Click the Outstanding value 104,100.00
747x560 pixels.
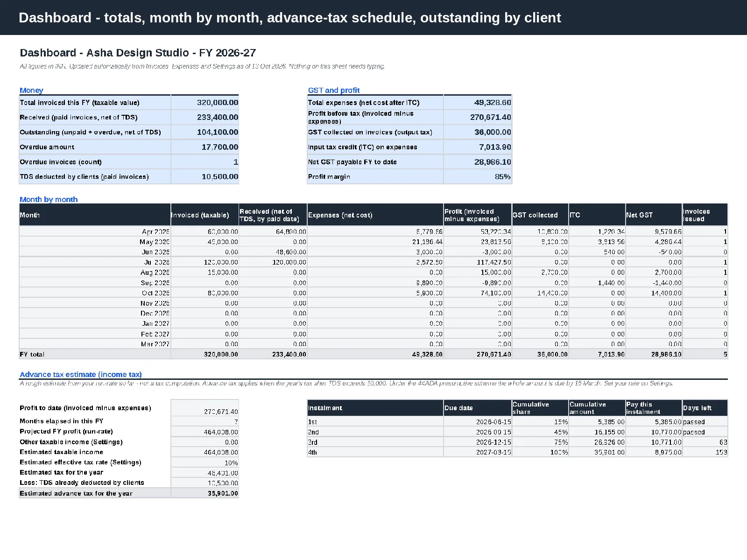click(x=205, y=133)
